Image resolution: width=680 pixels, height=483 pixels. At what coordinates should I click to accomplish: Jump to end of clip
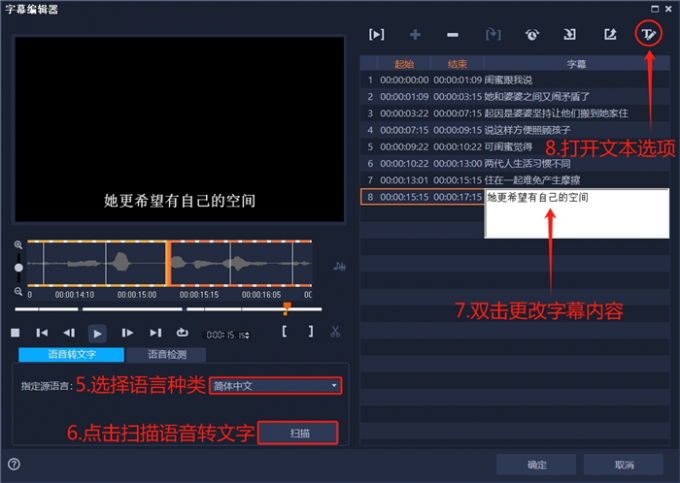pyautogui.click(x=155, y=333)
